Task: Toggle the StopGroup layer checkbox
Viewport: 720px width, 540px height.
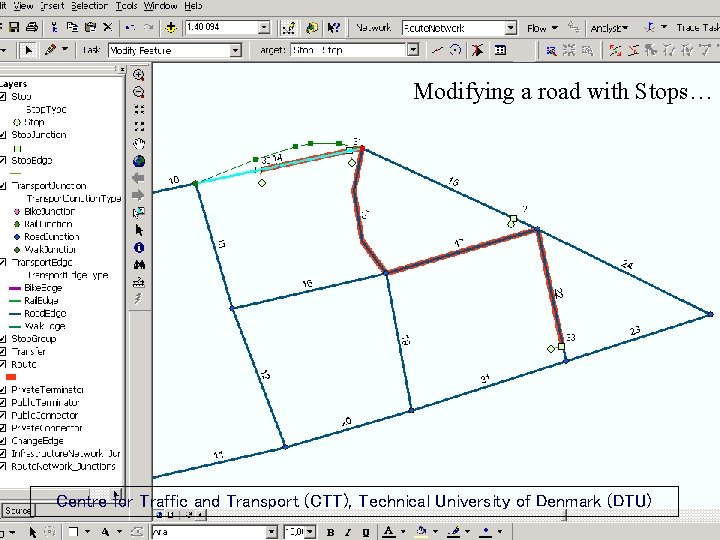Action: coord(3,339)
